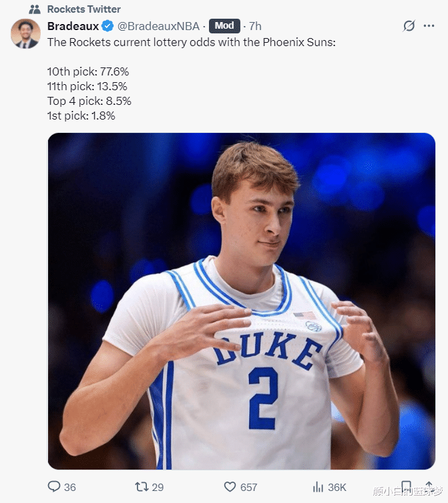The height and width of the screenshot is (503, 448).
Task: Click the 657 likes count
Action: click(248, 487)
